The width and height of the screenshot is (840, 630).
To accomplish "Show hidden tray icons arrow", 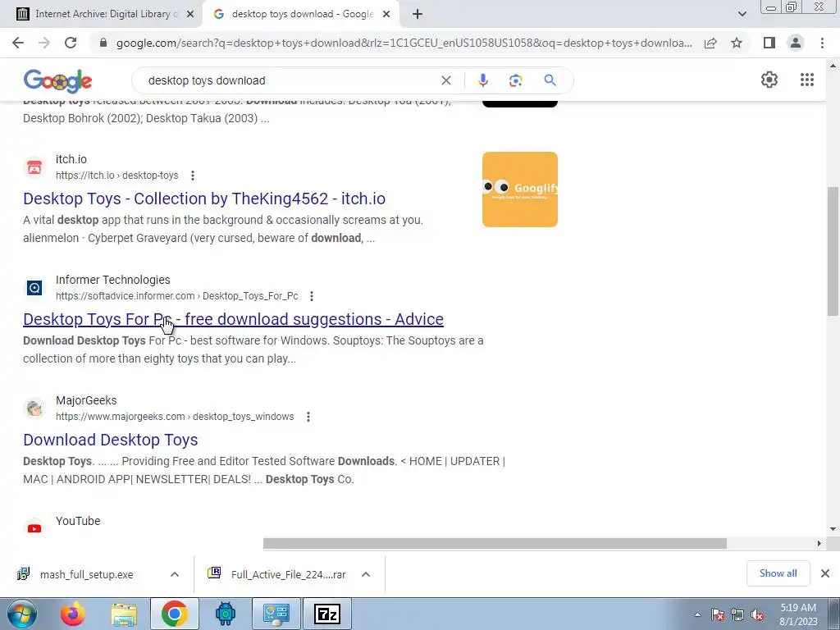I will [697, 615].
